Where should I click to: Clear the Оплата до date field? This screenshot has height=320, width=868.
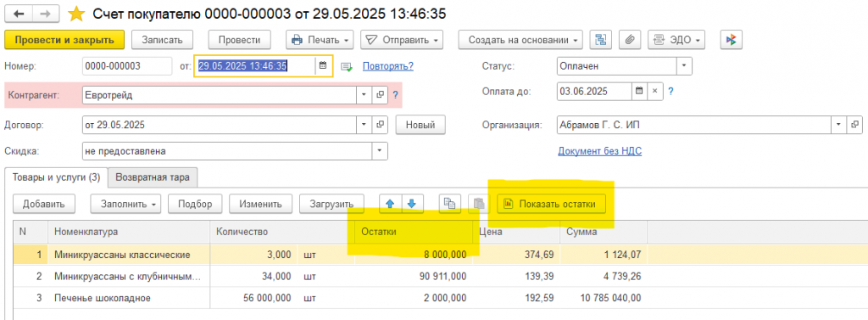[x=655, y=92]
